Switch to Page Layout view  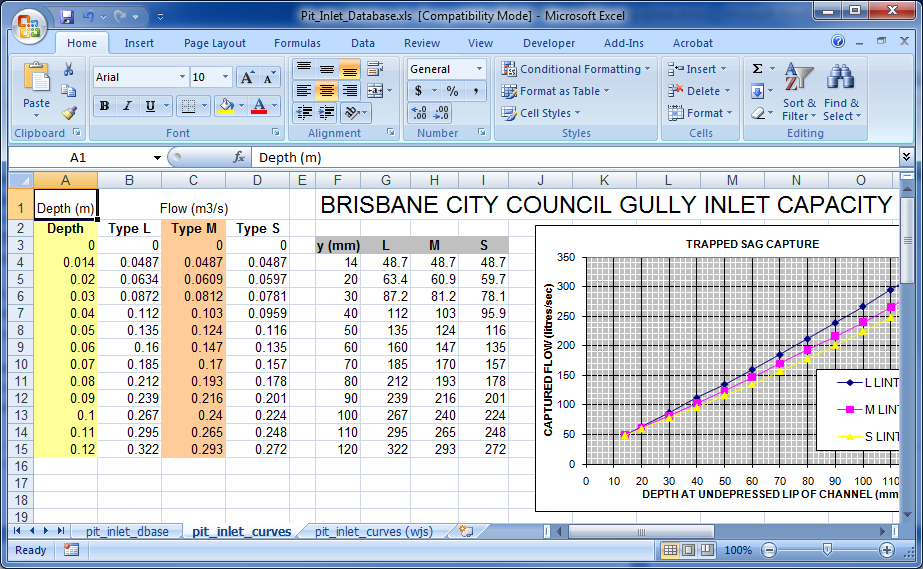[689, 550]
